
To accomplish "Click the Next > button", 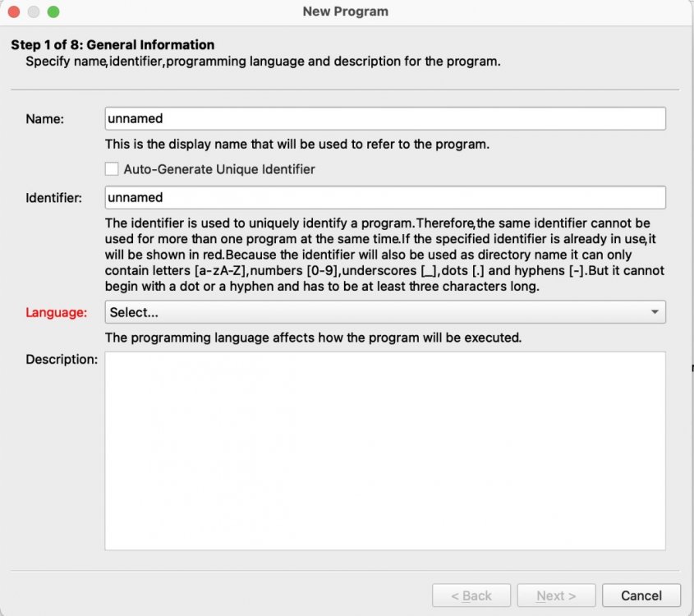I will [556, 595].
